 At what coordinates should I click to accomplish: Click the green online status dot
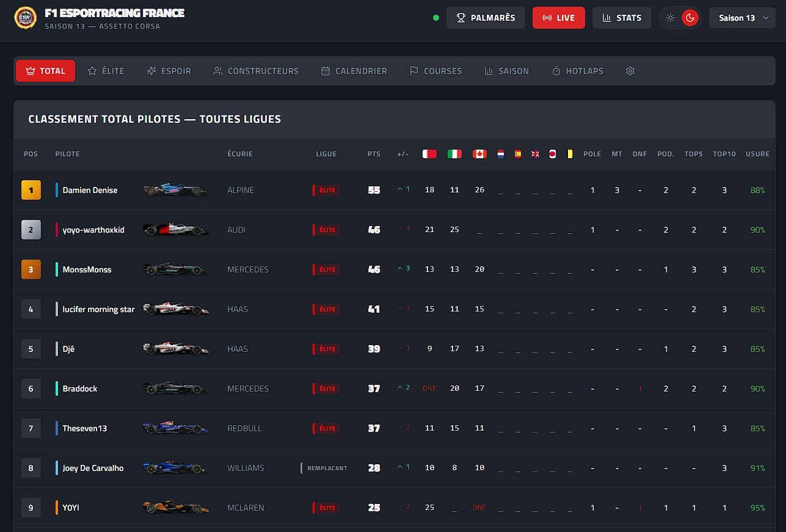coord(436,18)
